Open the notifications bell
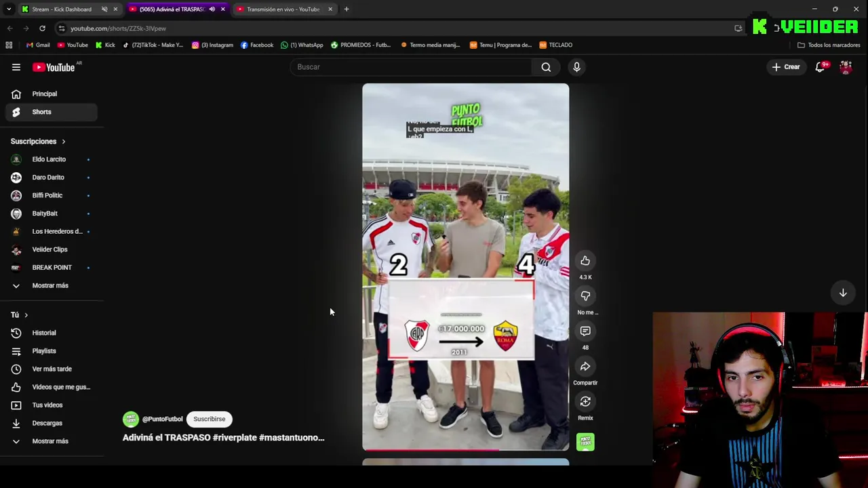The height and width of the screenshot is (488, 868). [821, 67]
